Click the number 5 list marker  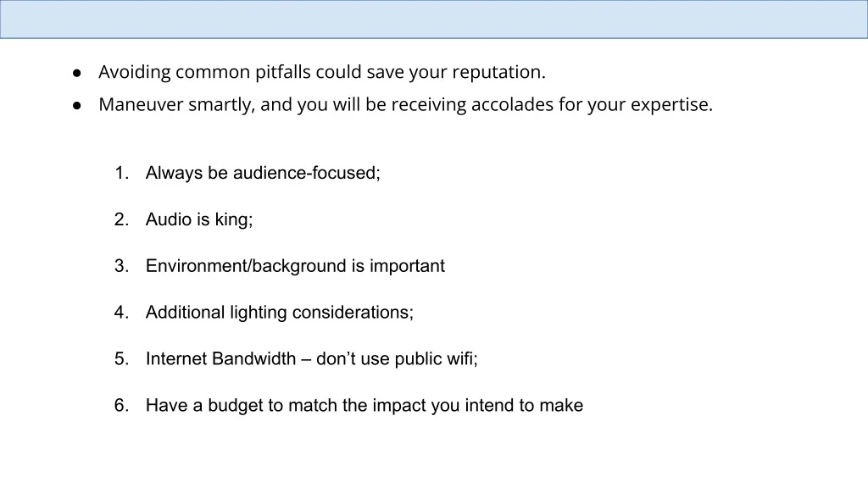point(120,359)
